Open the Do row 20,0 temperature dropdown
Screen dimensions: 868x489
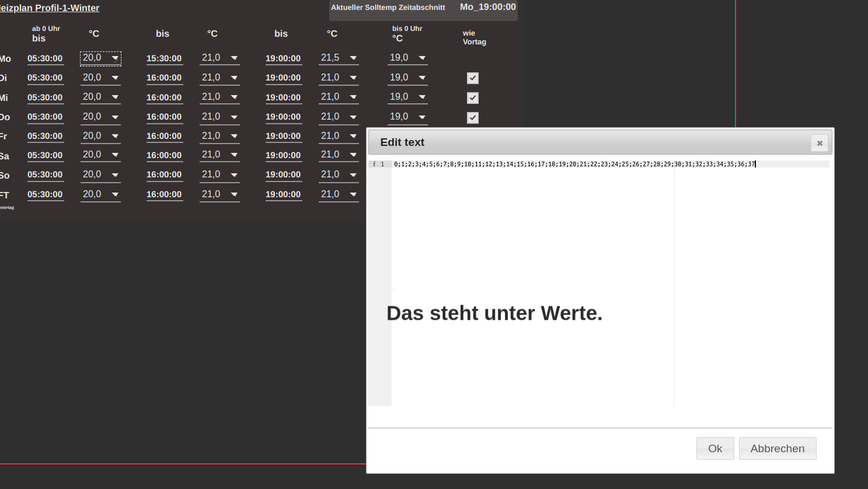coord(100,117)
